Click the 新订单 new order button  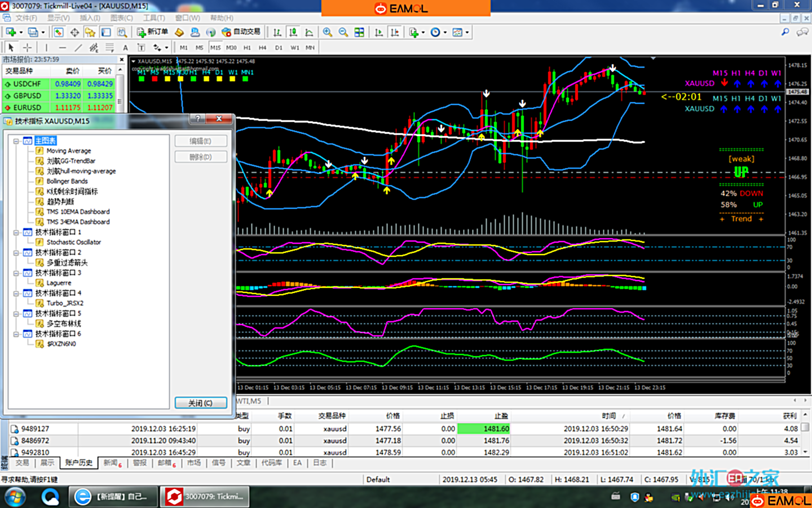click(152, 32)
